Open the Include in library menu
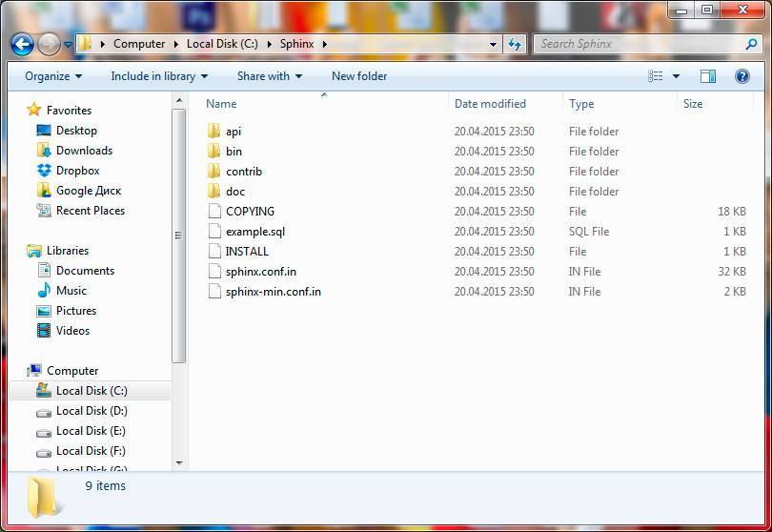772x532 pixels. pos(159,76)
